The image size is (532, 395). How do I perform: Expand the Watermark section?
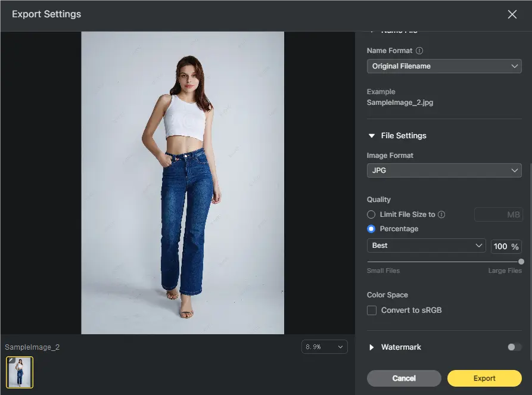click(x=372, y=347)
